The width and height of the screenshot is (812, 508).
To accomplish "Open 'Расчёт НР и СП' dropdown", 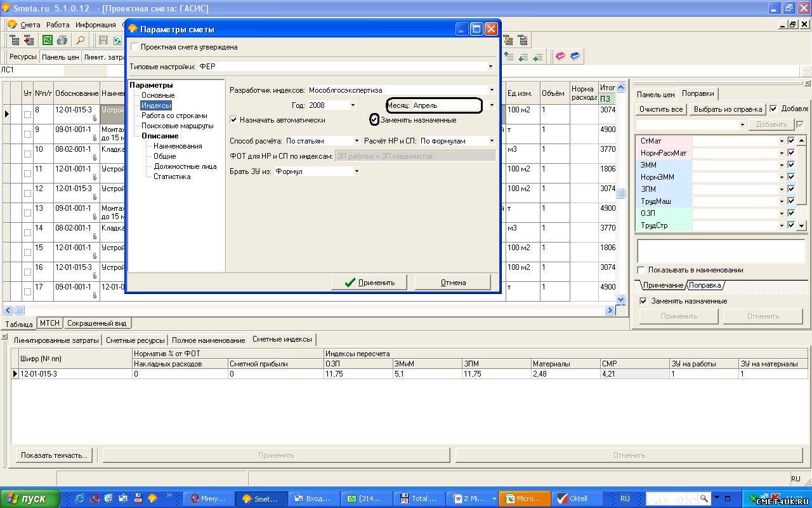I will tap(492, 141).
